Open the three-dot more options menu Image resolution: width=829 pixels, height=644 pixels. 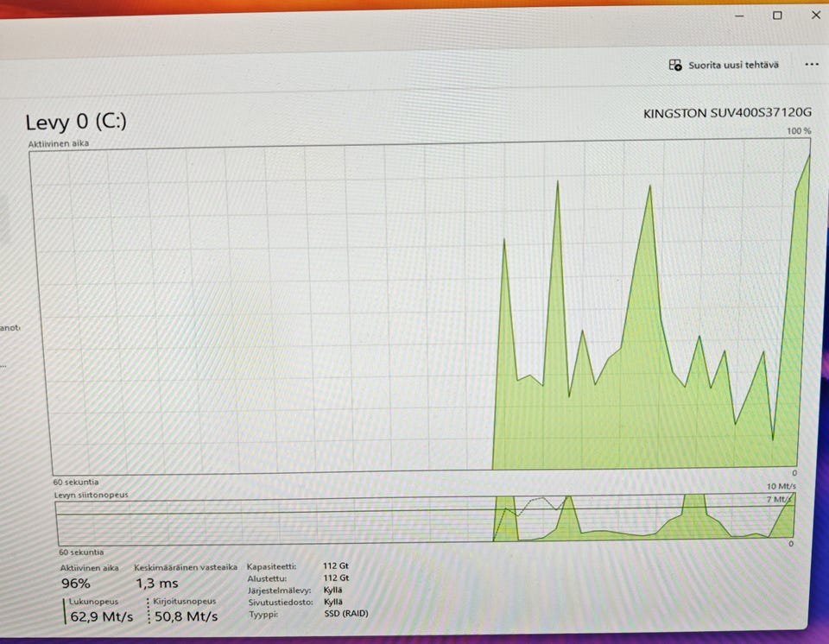812,65
